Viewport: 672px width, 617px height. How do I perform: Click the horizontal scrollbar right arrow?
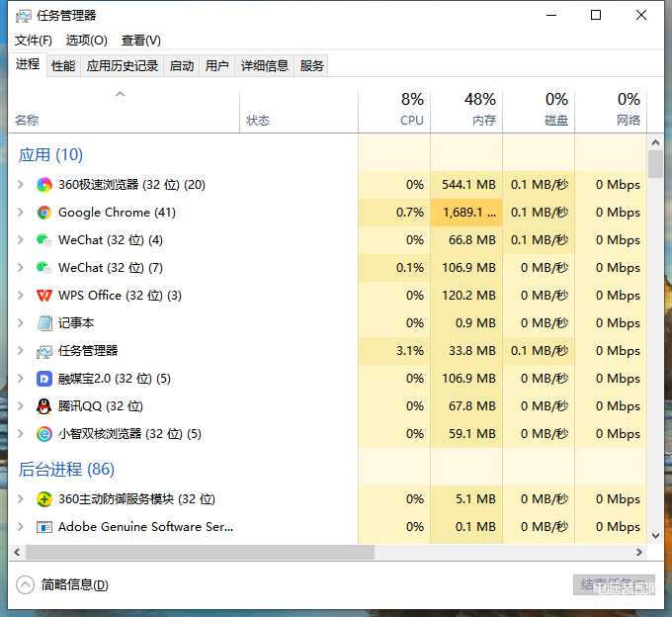[x=639, y=553]
